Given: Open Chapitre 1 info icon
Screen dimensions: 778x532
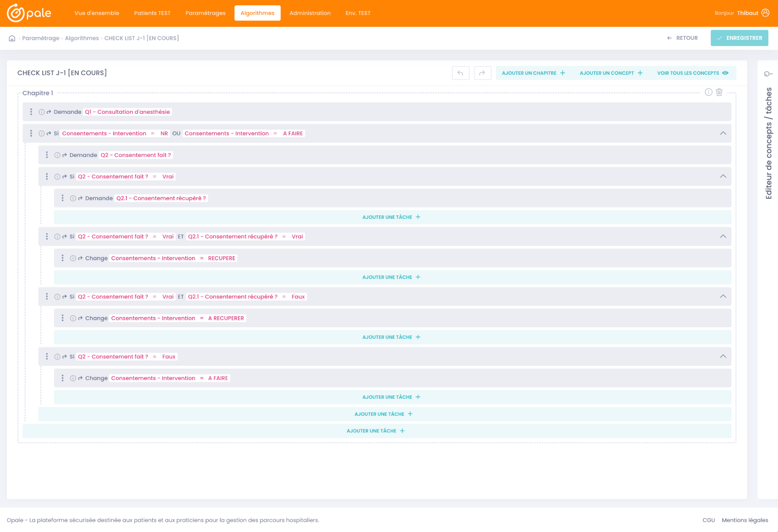Looking at the screenshot, I should [708, 92].
